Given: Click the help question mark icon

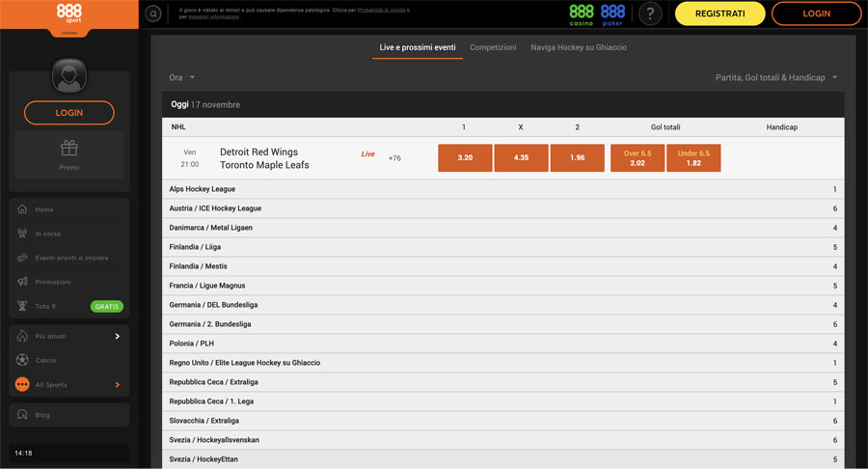Looking at the screenshot, I should click(650, 14).
